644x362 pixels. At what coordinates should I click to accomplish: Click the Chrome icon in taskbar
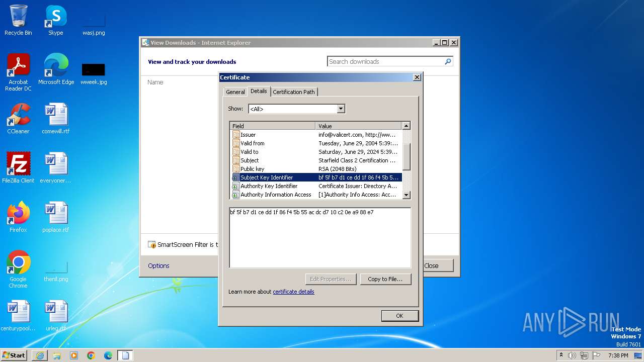pos(91,355)
